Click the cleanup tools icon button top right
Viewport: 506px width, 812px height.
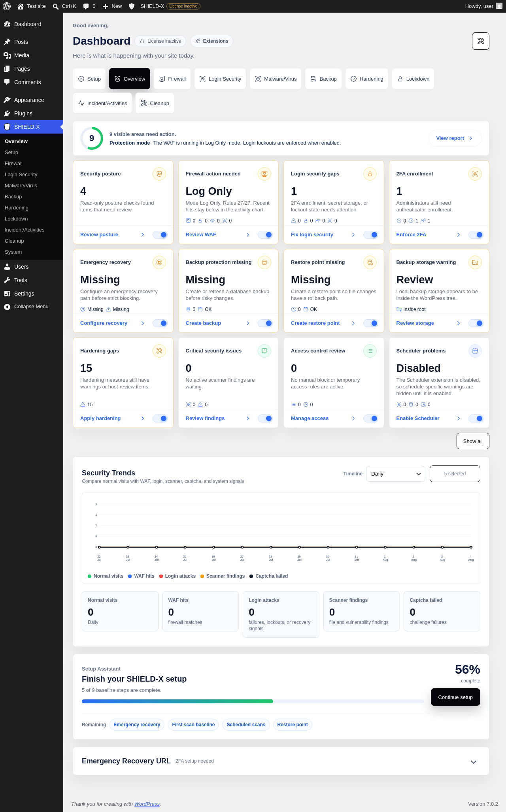[x=480, y=41]
